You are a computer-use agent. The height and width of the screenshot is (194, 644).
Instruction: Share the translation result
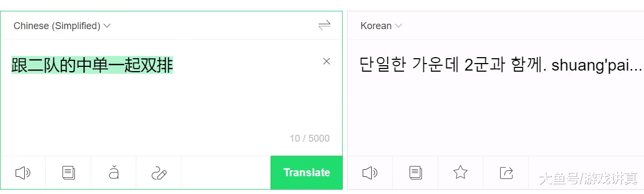coord(506,172)
